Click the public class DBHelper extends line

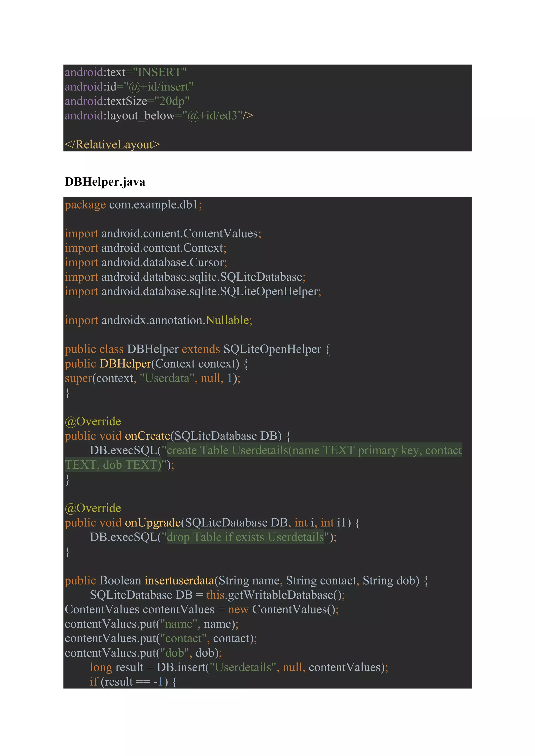coord(197,349)
